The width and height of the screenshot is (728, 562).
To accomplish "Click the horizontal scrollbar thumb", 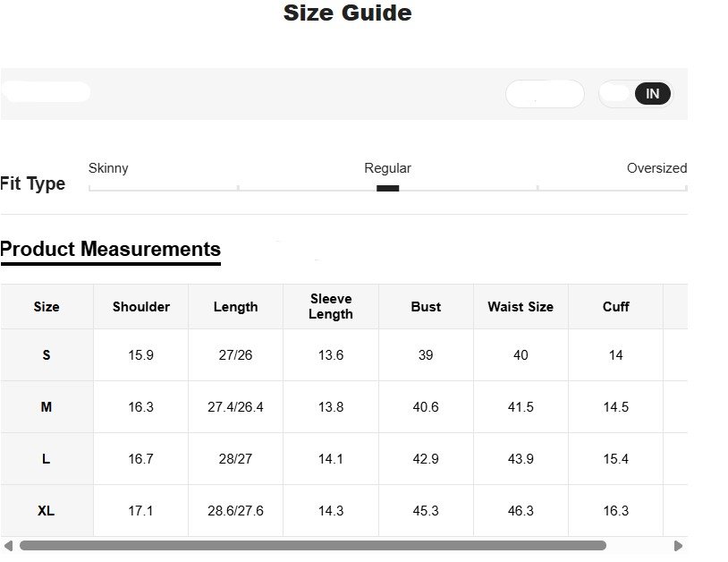I will click(313, 545).
